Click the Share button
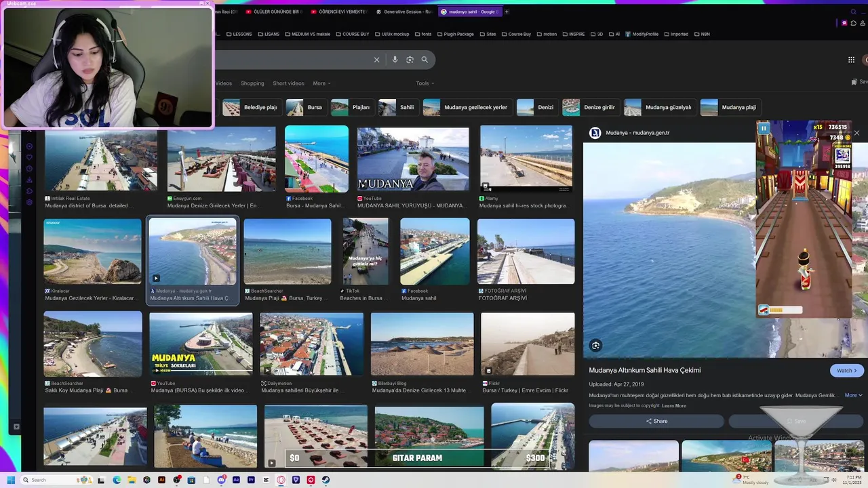 tap(656, 421)
